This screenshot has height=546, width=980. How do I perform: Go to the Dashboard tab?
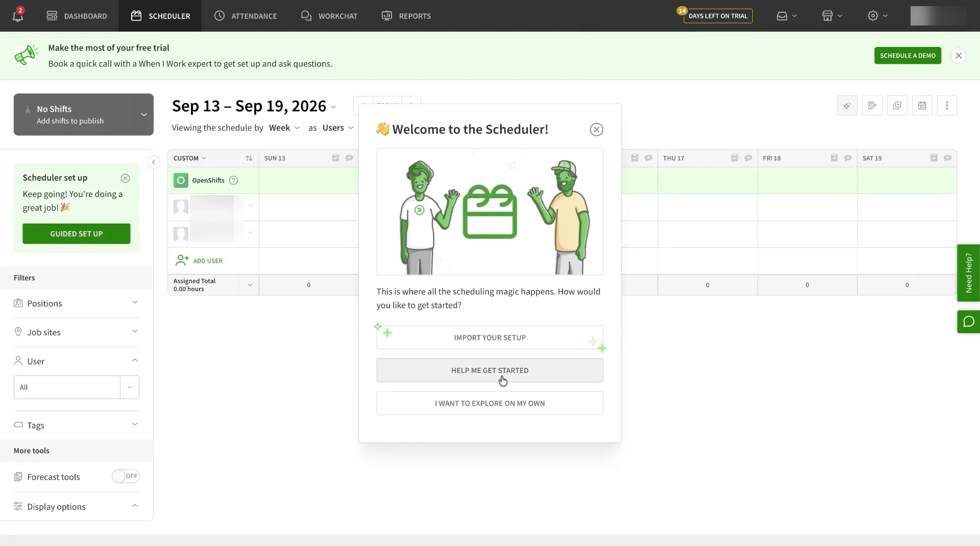pyautogui.click(x=77, y=16)
